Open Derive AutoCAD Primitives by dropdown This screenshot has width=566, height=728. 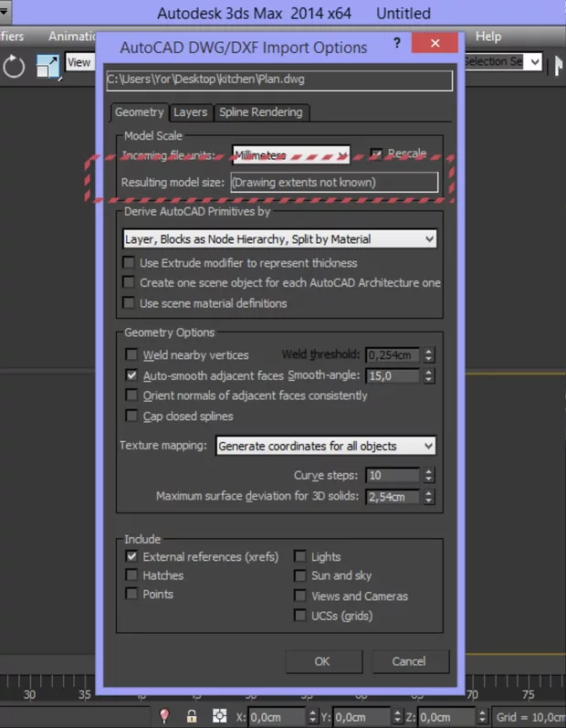(279, 239)
